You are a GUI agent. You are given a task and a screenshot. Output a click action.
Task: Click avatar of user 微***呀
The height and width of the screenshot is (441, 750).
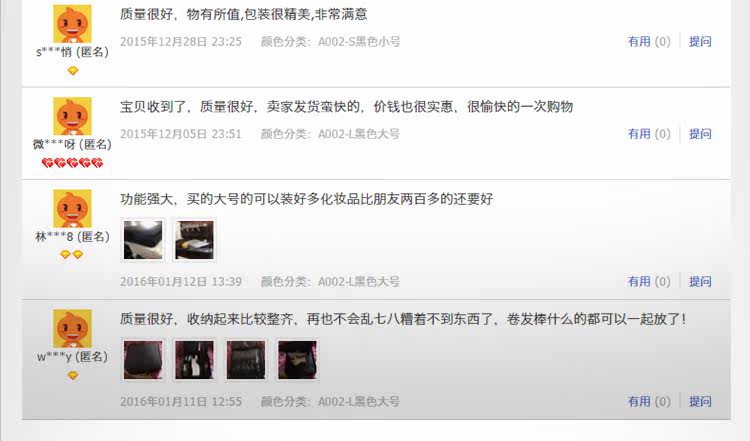(72, 116)
